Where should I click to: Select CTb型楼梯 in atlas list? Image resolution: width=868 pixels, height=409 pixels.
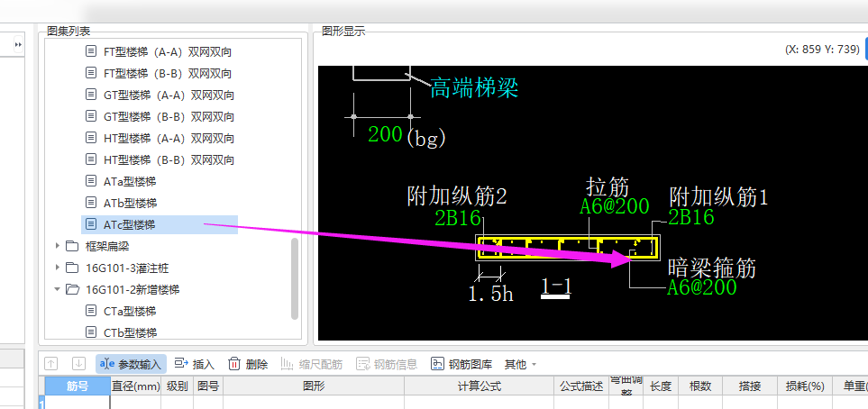point(130,332)
